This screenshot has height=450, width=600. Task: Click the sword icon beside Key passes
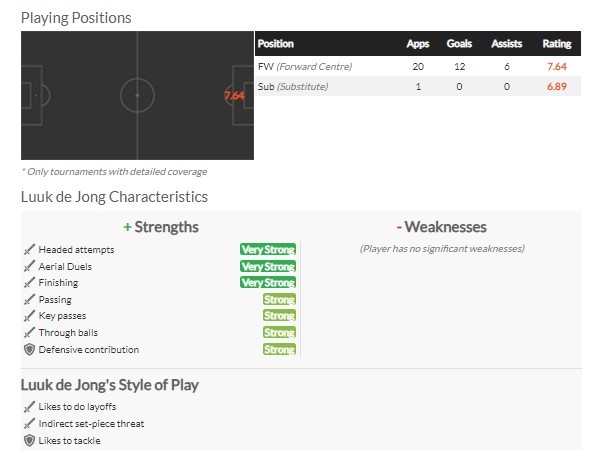coord(29,316)
